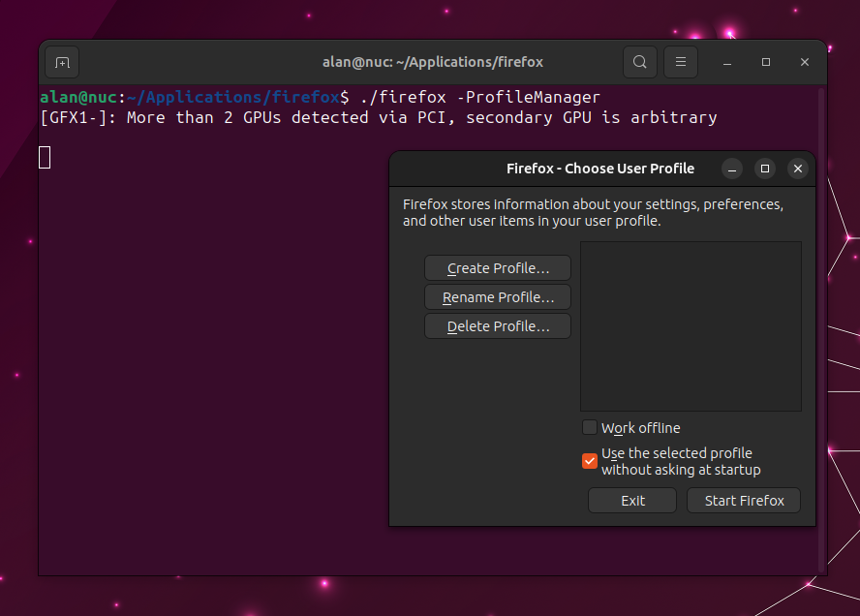Enable the Work offline checkbox
860x616 pixels.
coord(590,427)
